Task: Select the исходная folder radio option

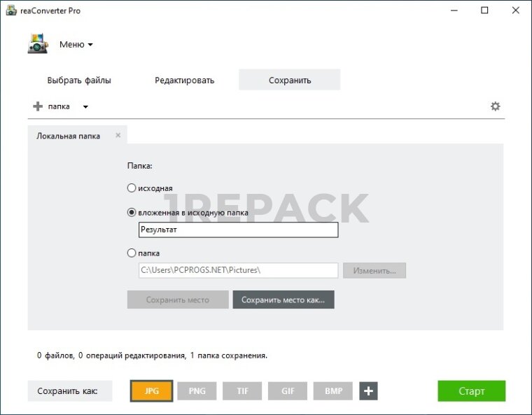Action: click(132, 188)
